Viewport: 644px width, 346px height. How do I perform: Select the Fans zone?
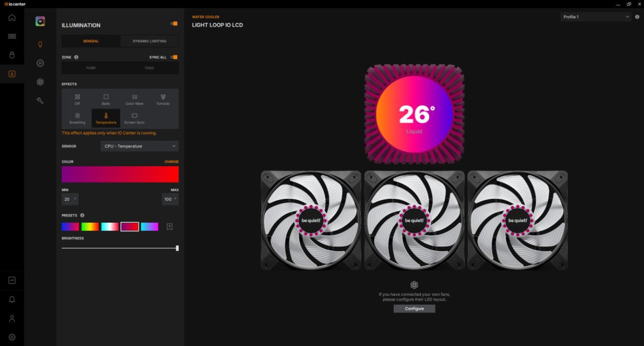(149, 68)
